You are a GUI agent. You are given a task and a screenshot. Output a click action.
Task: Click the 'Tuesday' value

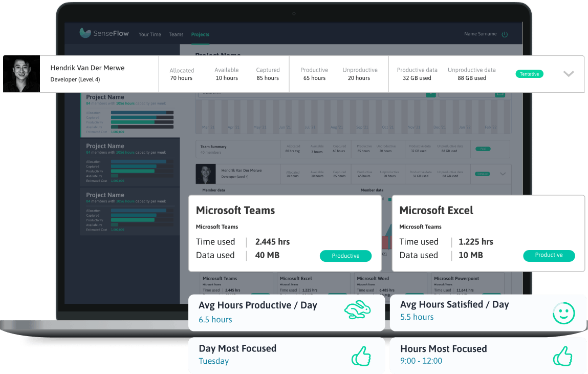214,361
